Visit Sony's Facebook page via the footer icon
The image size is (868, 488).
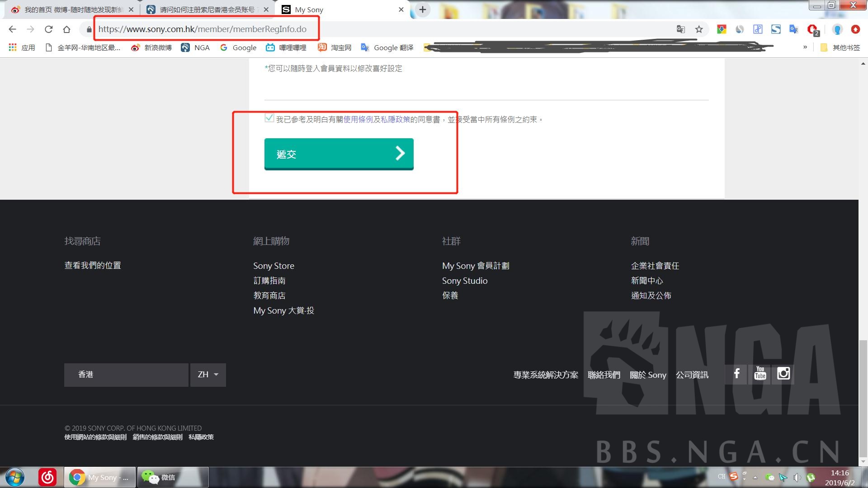tap(736, 374)
